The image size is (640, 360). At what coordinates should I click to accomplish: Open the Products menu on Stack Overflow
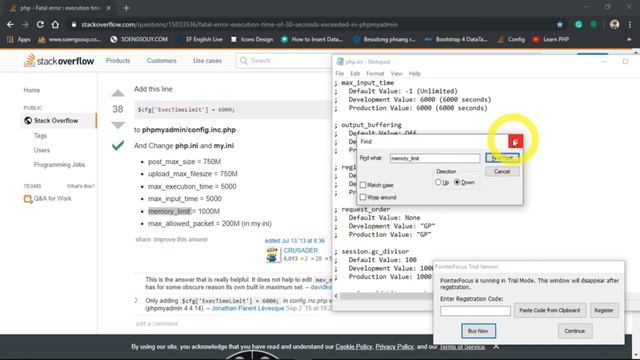[118, 61]
